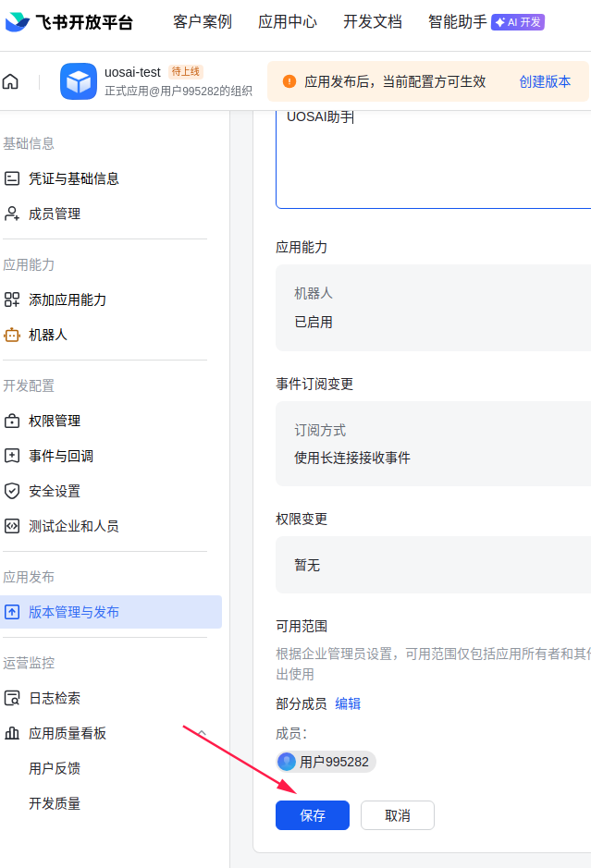Screen dimensions: 591x868
Task: Open 应用中心 in top navigation
Action: pyautogui.click(x=288, y=21)
